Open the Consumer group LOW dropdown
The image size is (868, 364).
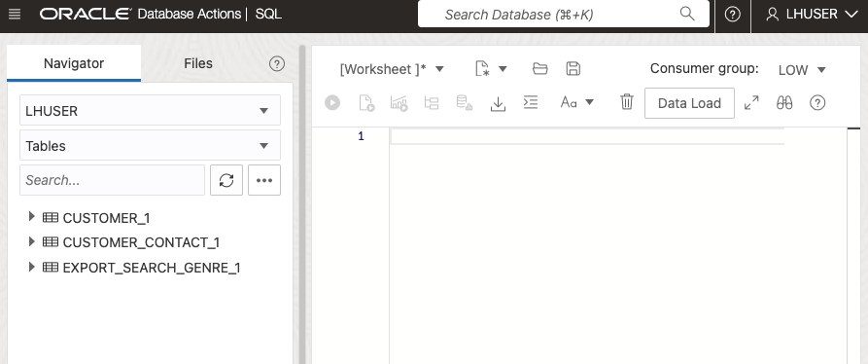[x=802, y=70]
